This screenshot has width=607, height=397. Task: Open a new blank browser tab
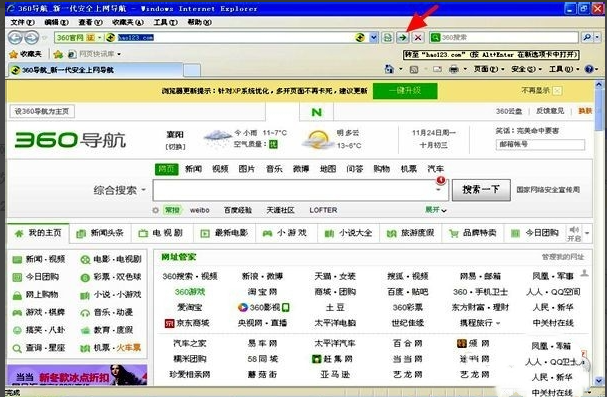192,70
